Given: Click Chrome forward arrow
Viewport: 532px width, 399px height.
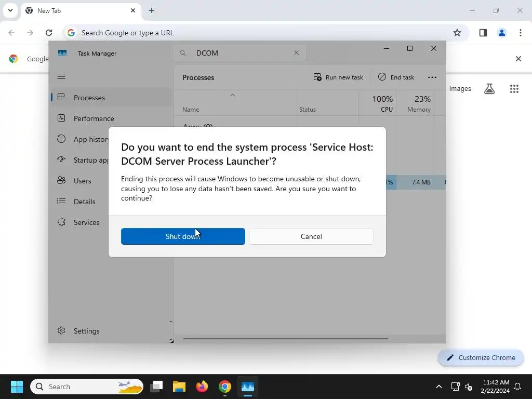Looking at the screenshot, I should click(x=30, y=33).
